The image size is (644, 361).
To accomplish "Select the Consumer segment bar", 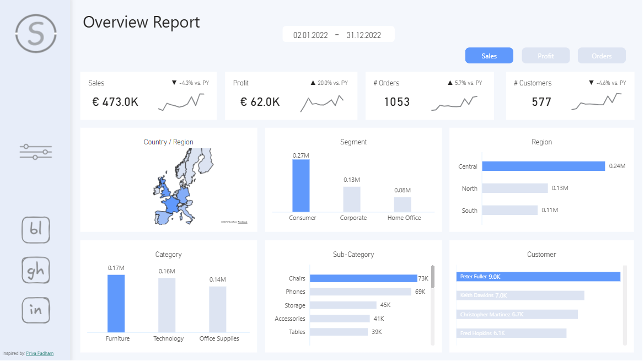I will [x=301, y=186].
